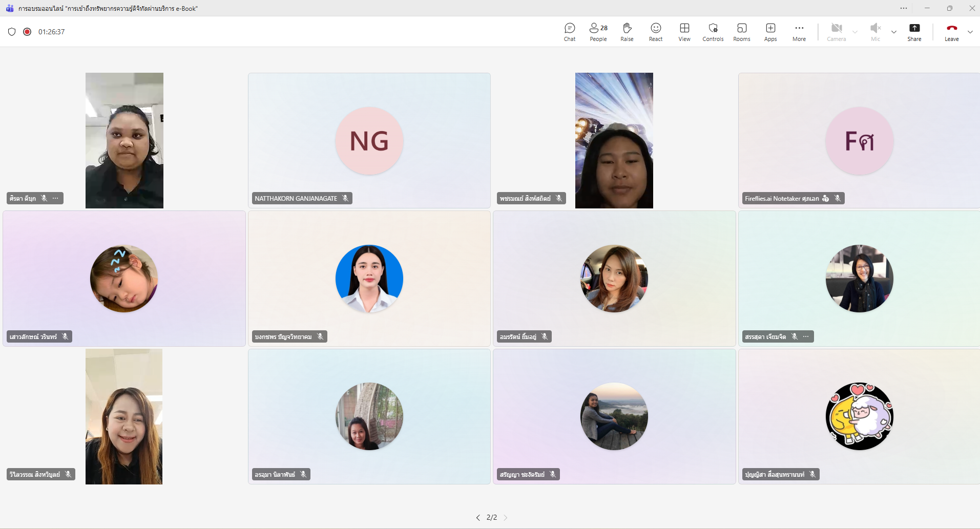The height and width of the screenshot is (529, 980).
Task: Open the meeting Controls options
Action: 713,32
